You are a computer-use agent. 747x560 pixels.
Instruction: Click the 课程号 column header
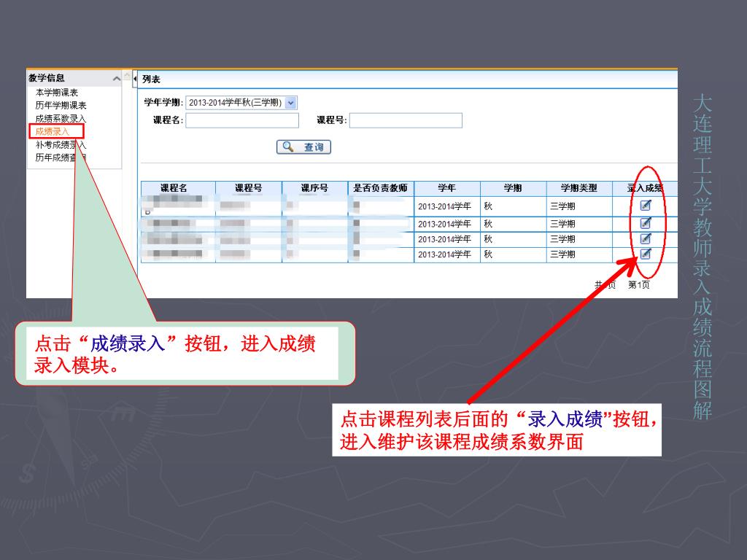point(249,188)
